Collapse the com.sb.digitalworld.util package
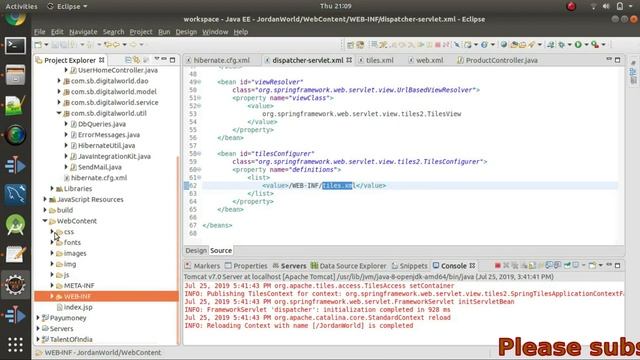This screenshot has height=360, width=640. [59, 113]
